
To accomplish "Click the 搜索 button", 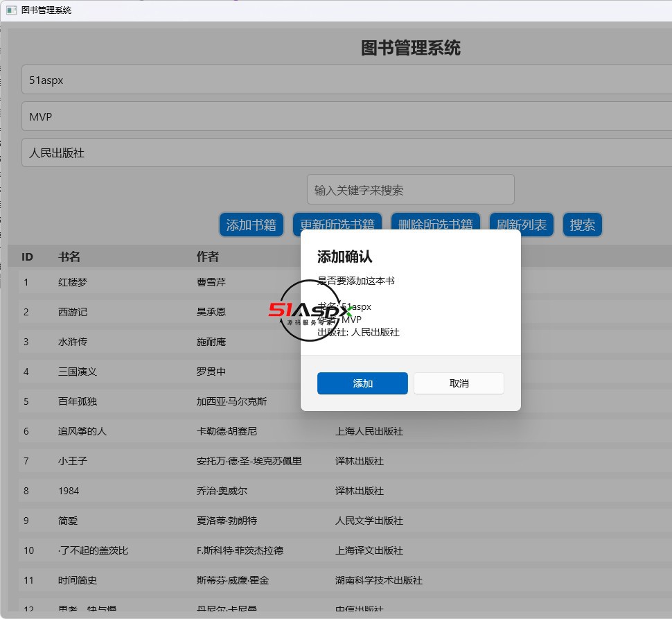I will point(582,225).
